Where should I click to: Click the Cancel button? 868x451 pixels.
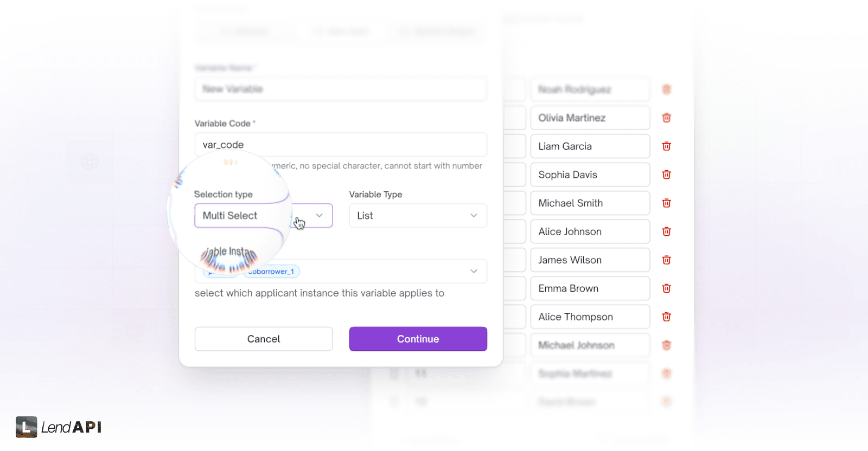coord(264,339)
